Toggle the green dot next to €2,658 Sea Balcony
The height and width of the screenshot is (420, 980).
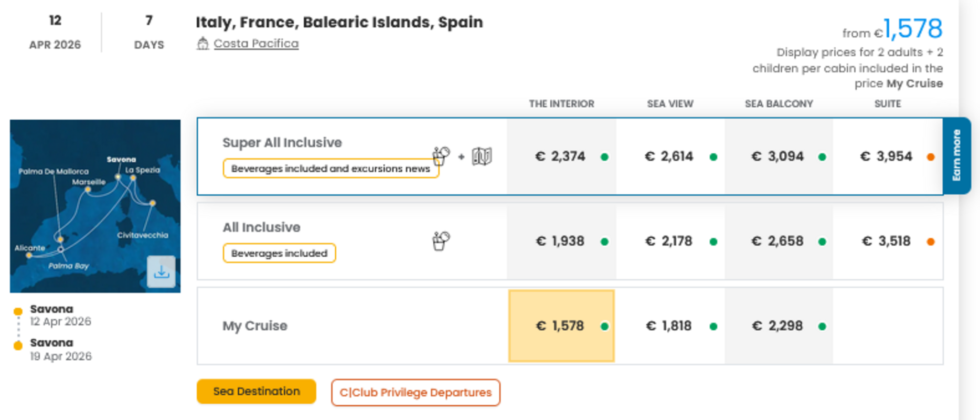(x=822, y=241)
